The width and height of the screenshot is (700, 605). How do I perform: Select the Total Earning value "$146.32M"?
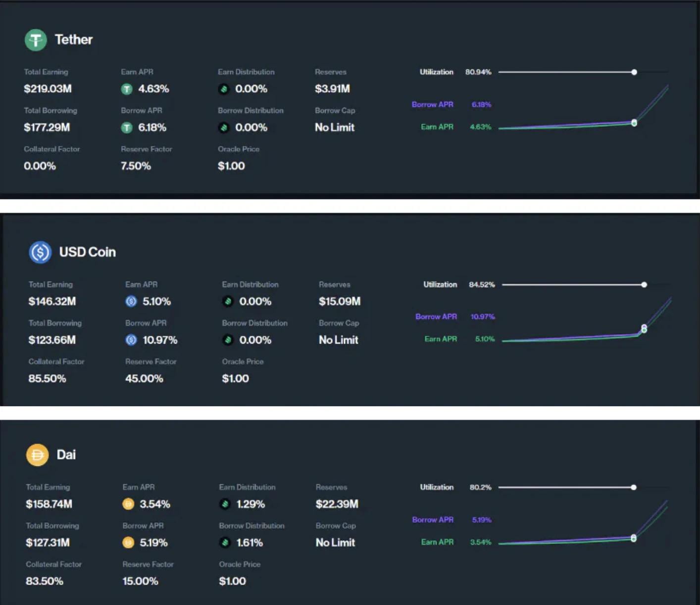[x=52, y=302]
